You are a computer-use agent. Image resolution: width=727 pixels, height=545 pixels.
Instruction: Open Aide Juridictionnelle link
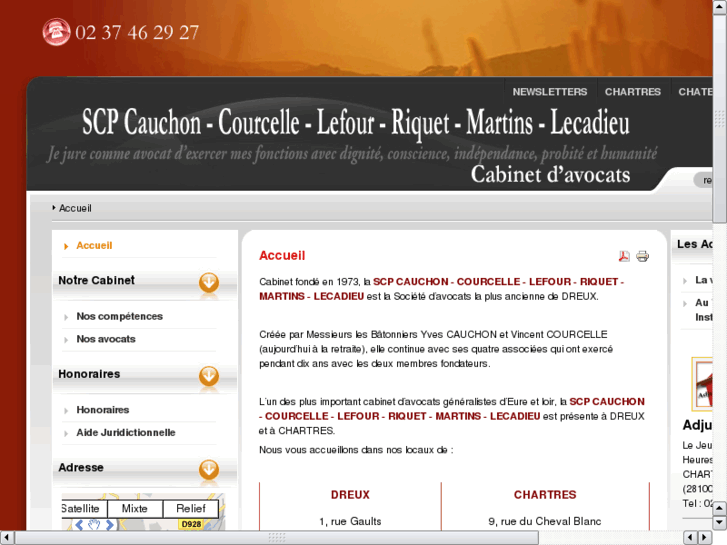click(x=126, y=433)
